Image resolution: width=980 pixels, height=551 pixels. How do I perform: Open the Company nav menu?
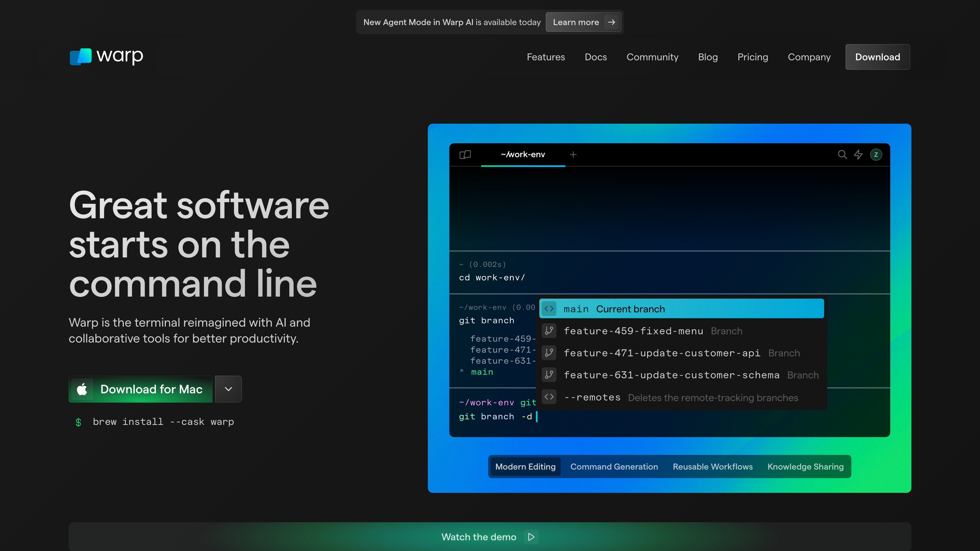pyautogui.click(x=809, y=57)
